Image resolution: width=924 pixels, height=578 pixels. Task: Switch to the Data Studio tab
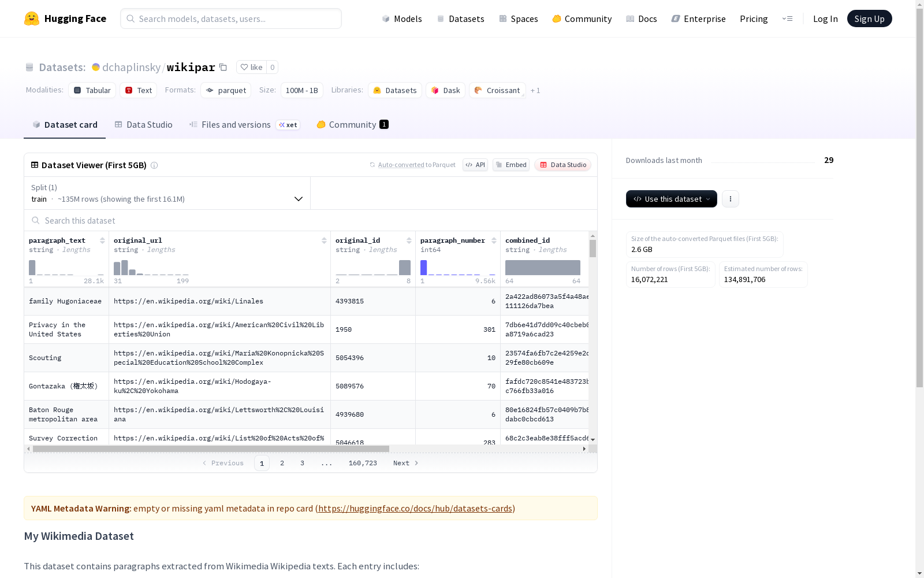(143, 125)
